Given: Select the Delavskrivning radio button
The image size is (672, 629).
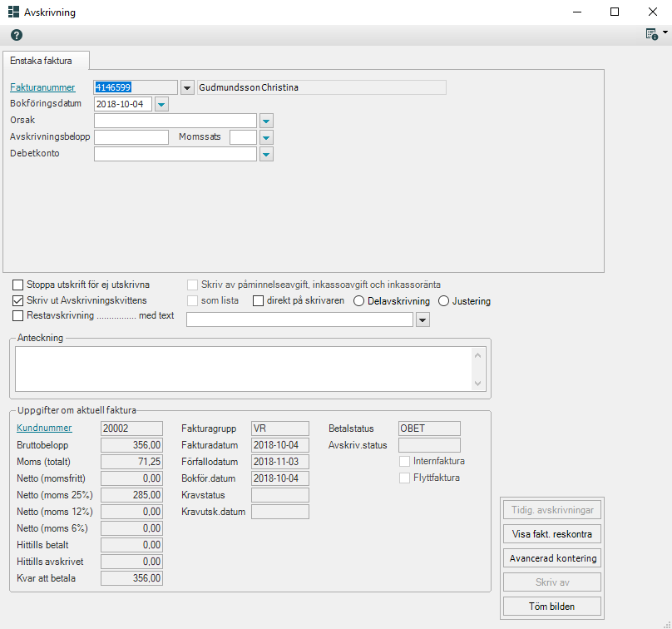Looking at the screenshot, I should [x=358, y=301].
